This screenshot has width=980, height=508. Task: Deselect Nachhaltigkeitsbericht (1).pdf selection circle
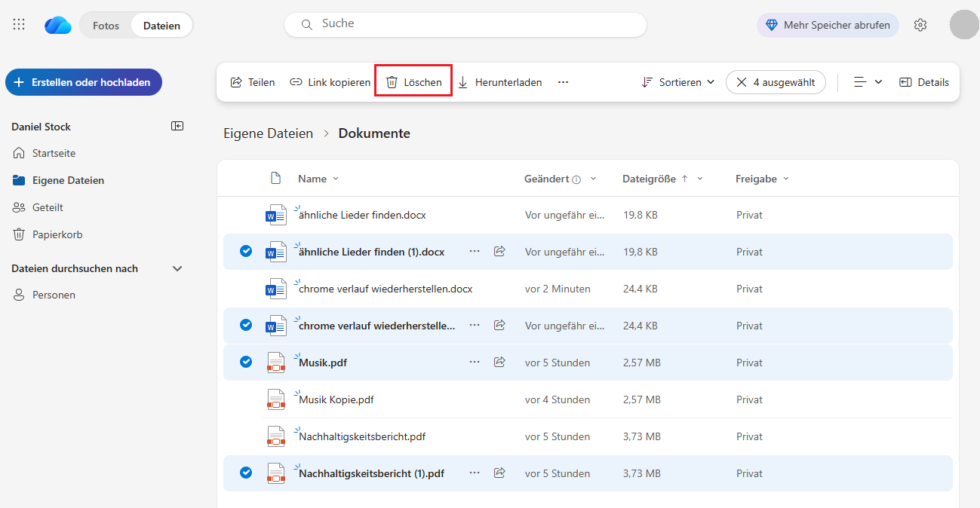[x=246, y=473]
